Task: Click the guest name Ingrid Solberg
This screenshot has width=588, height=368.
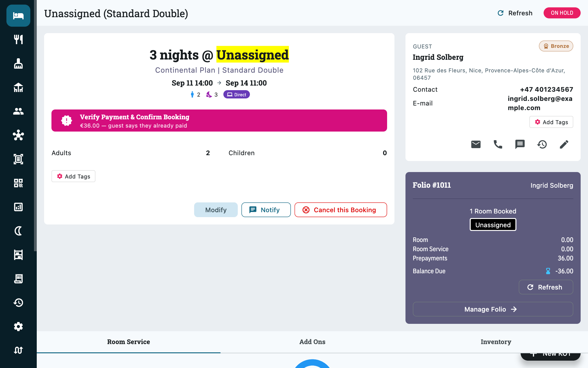Action: pos(438,57)
